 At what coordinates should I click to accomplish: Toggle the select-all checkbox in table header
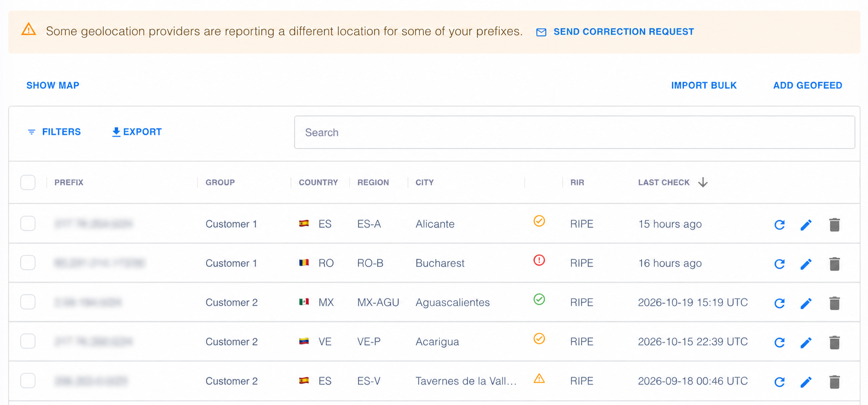pos(28,182)
